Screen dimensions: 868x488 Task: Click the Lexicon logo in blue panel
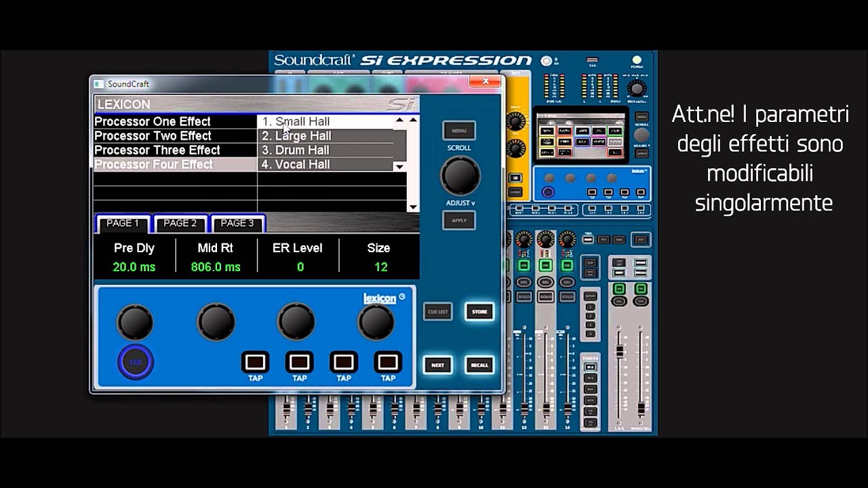(384, 298)
